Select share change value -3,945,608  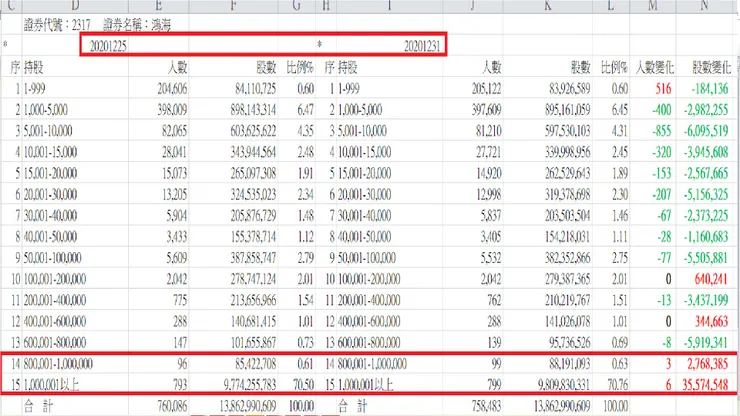click(x=706, y=152)
